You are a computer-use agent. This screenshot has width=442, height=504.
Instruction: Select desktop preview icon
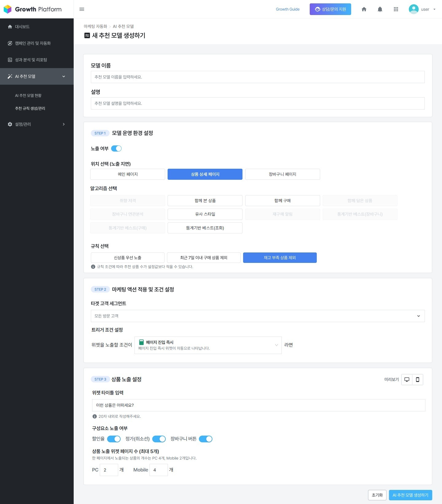pos(407,379)
